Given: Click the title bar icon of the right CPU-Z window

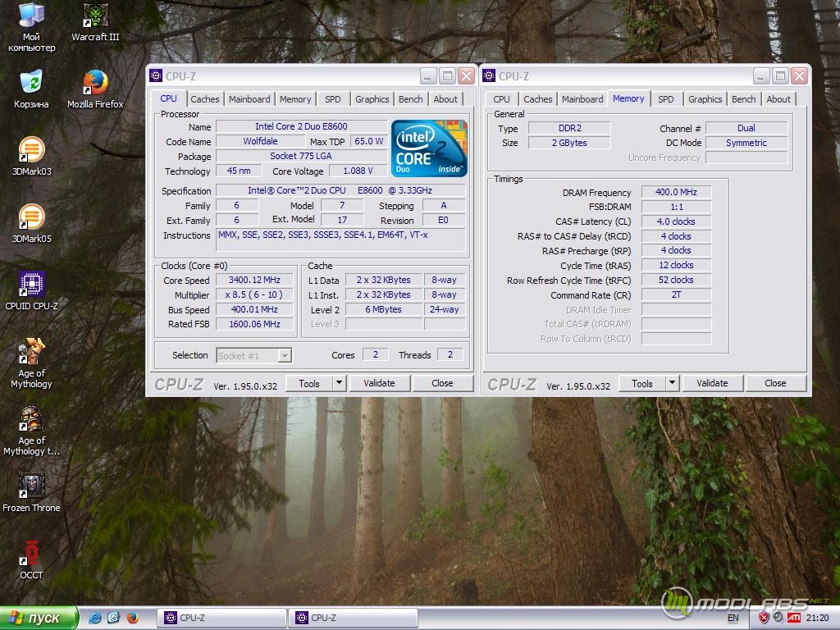Looking at the screenshot, I should 489,75.
